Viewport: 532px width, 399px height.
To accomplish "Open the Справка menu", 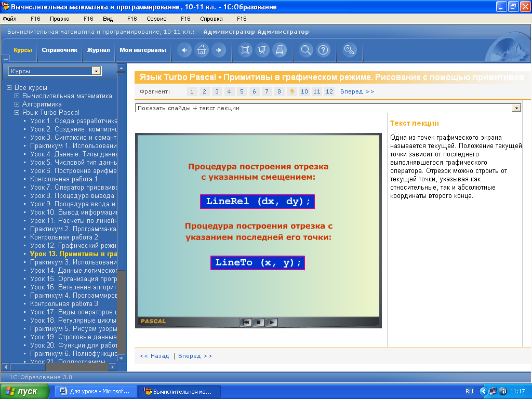I will 211,19.
